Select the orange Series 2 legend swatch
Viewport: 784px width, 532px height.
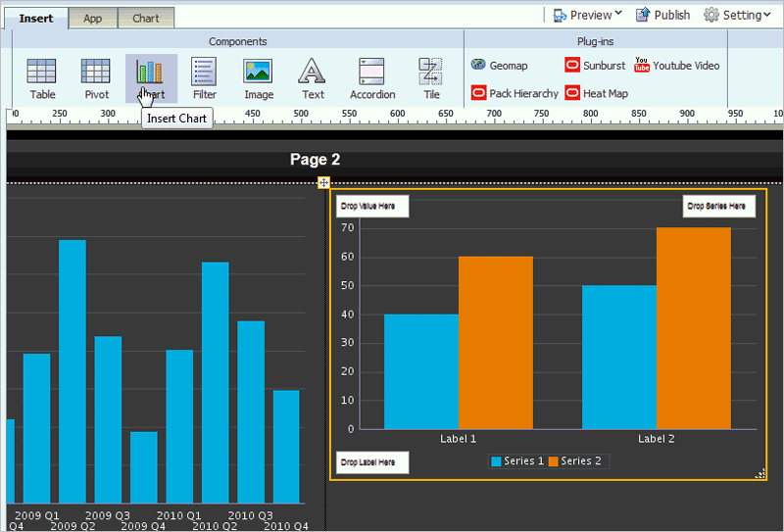tap(553, 461)
